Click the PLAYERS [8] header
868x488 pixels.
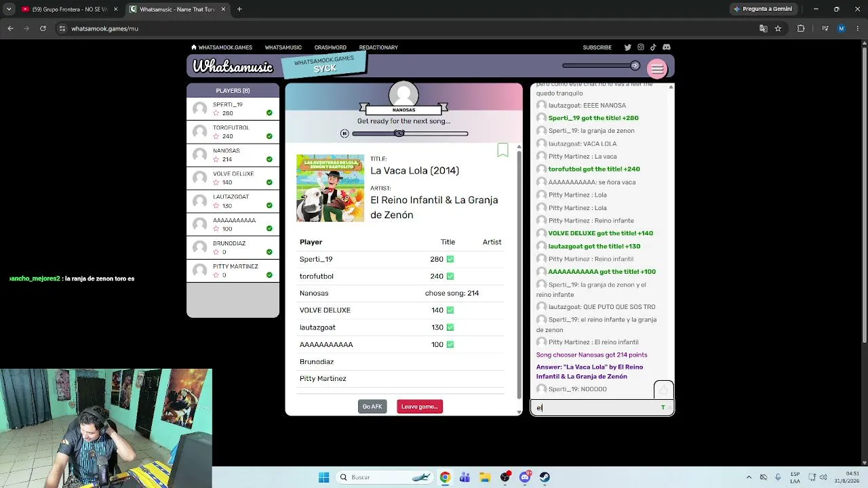coord(233,91)
